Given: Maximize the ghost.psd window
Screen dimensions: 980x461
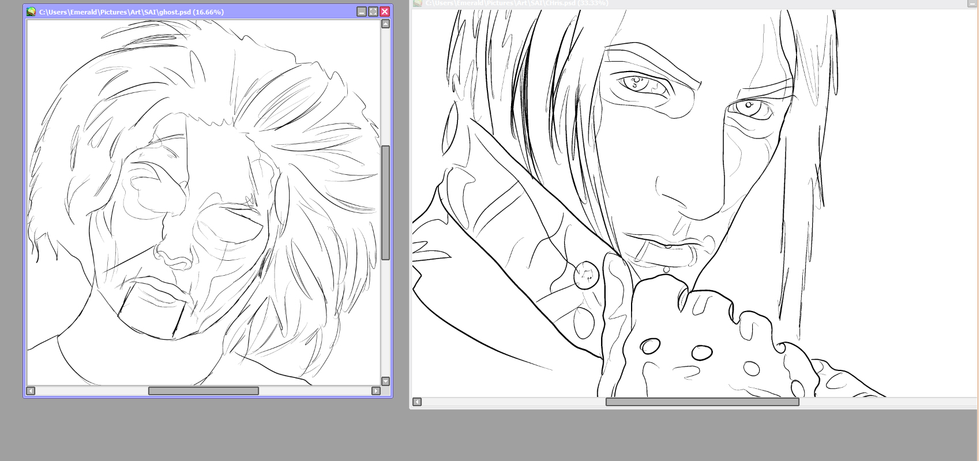Looking at the screenshot, I should click(x=373, y=12).
